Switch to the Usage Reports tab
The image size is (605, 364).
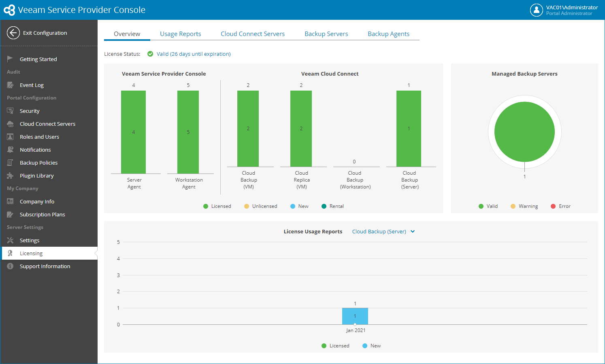pos(181,34)
